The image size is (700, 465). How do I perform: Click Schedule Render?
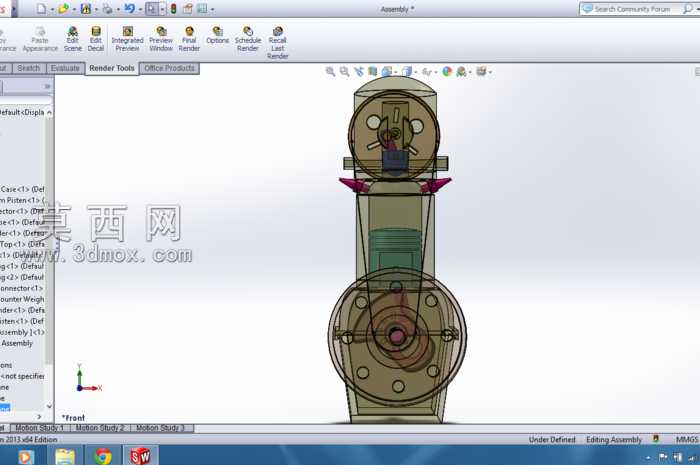248,39
